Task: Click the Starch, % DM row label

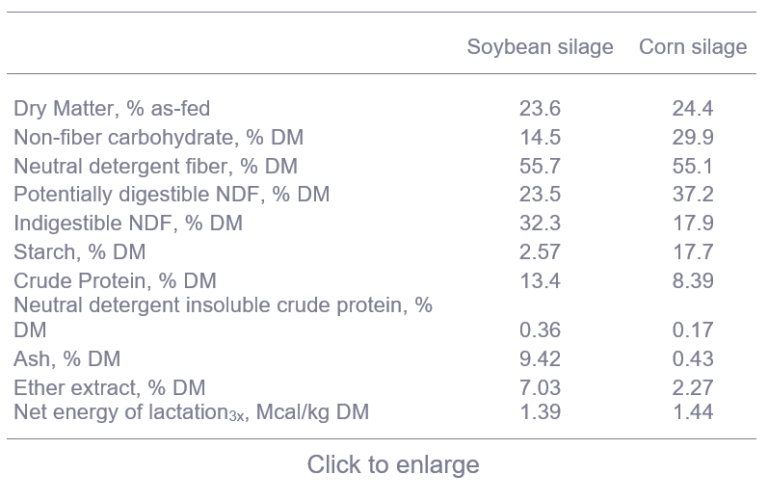Action: (x=80, y=252)
